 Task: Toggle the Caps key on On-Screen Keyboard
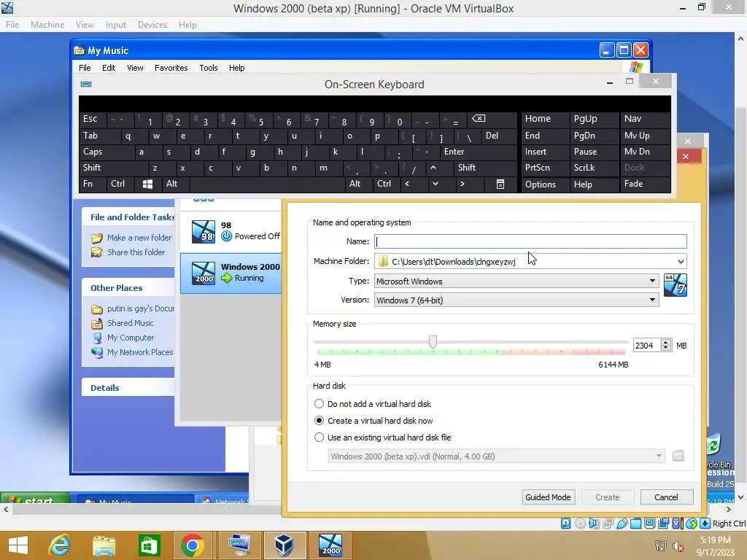[107, 152]
